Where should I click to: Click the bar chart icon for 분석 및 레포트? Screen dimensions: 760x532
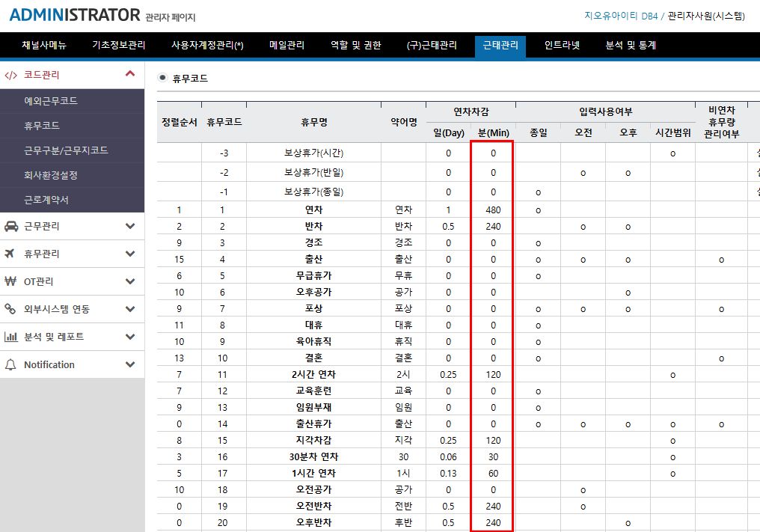(10, 337)
